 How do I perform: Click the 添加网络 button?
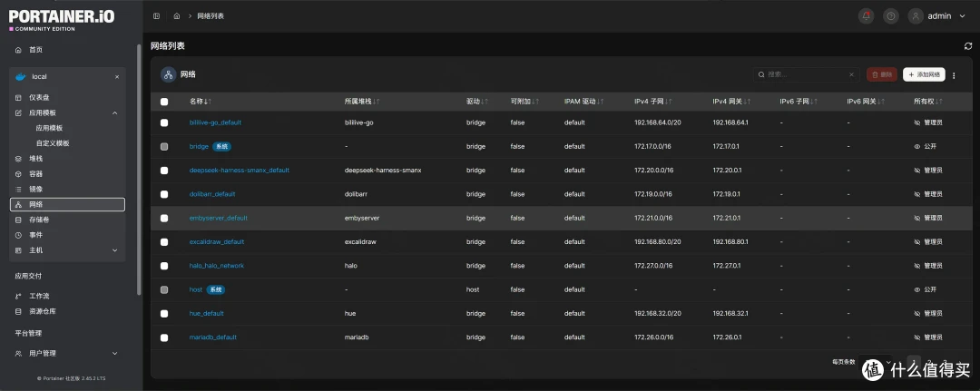pyautogui.click(x=924, y=74)
